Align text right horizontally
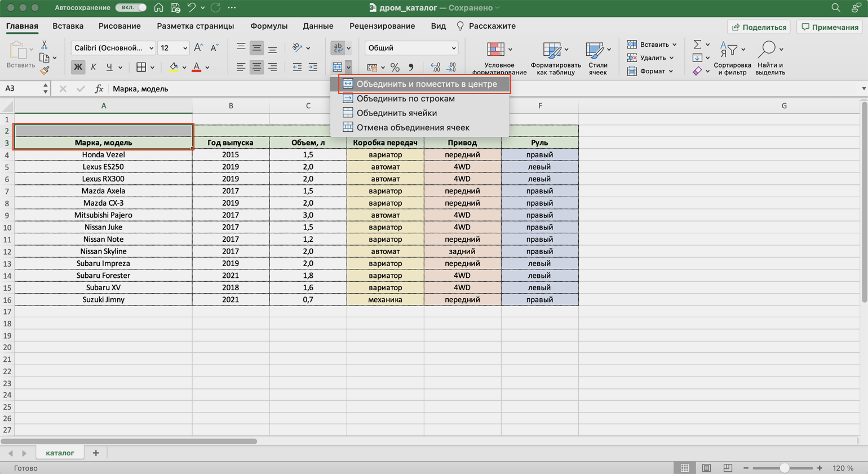Screen dimensions: 868x474 coord(272,67)
